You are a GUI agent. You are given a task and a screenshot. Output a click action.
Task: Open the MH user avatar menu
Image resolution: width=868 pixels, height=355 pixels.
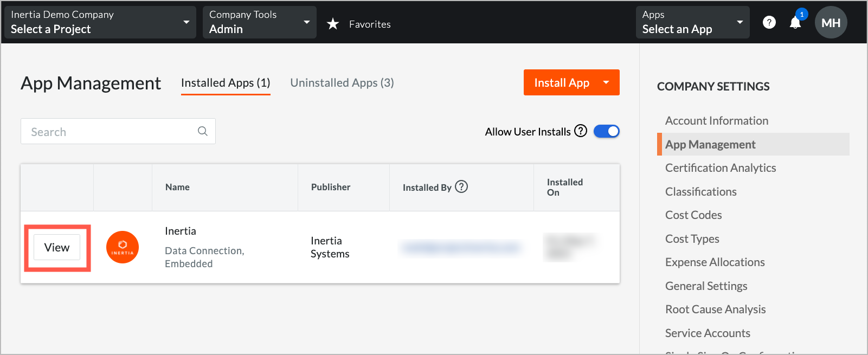pos(831,22)
